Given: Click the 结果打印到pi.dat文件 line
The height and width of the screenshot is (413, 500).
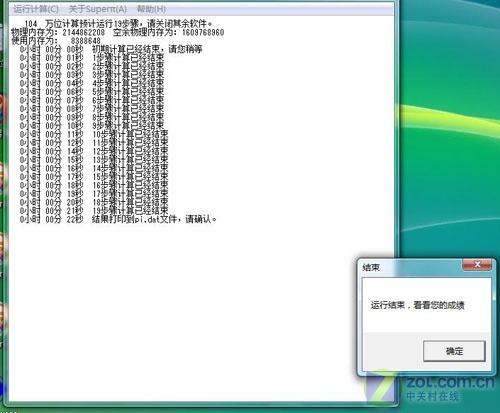Looking at the screenshot, I should [x=118, y=219].
